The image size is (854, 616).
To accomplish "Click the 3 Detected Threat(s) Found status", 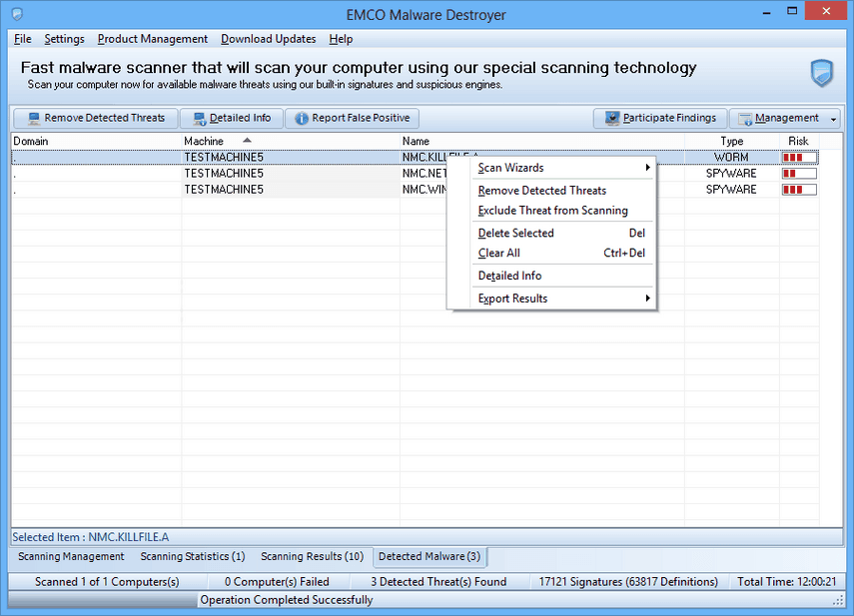I will coord(438,582).
